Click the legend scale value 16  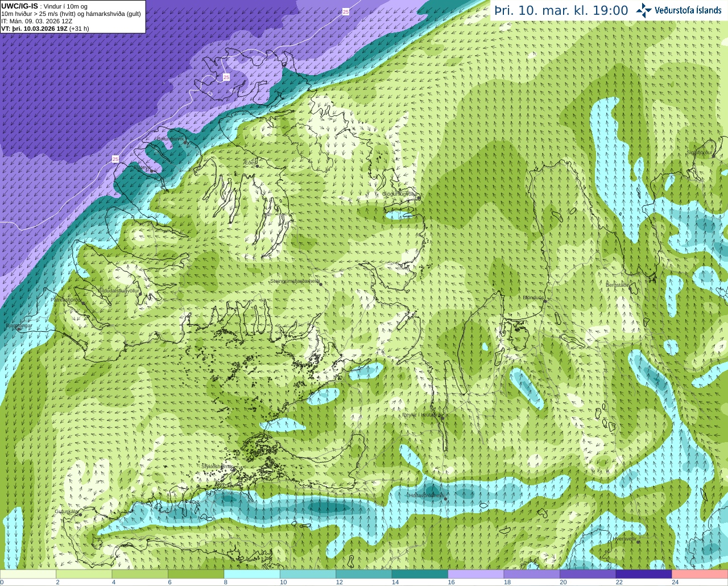click(451, 582)
